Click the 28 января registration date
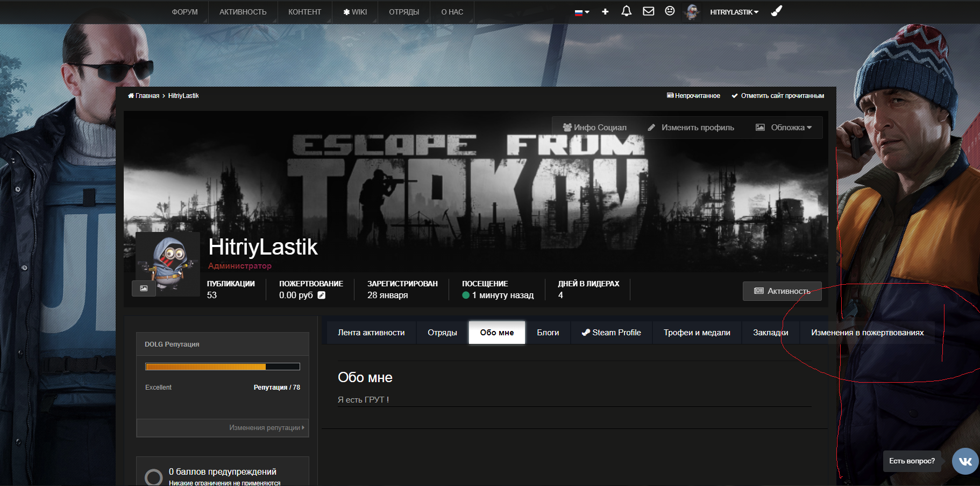Screen dimensions: 980x486 point(387,295)
